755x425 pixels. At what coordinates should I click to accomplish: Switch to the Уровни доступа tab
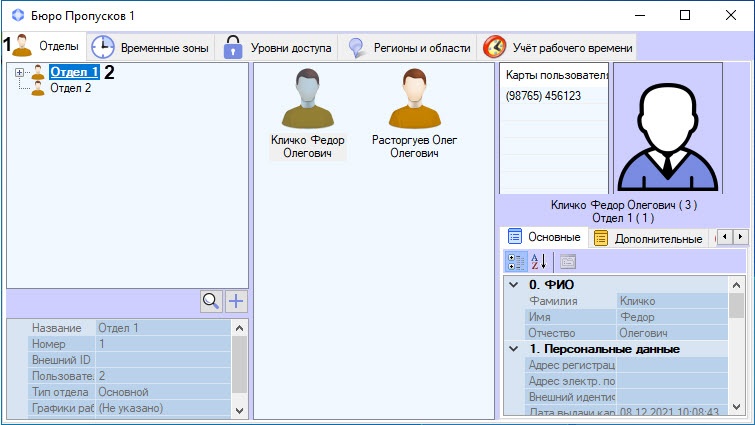coord(276,47)
